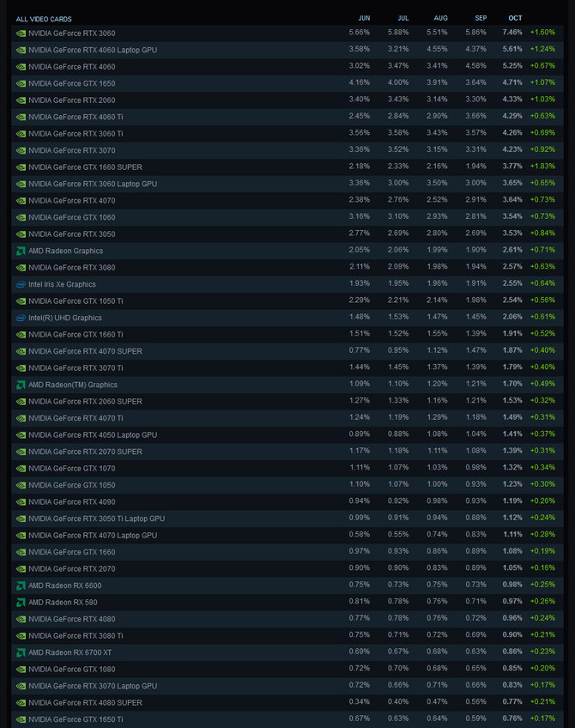Click the NVIDIA icon beside RTX 2060

tap(21, 100)
